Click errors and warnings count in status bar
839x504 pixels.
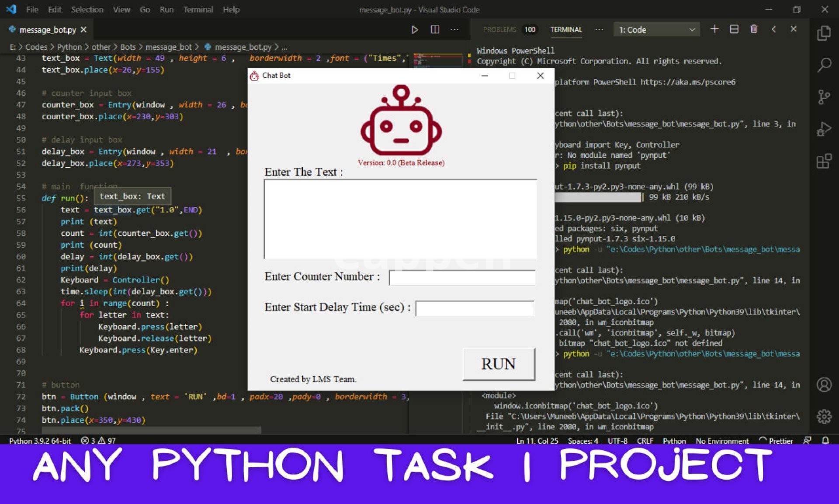[98, 441]
